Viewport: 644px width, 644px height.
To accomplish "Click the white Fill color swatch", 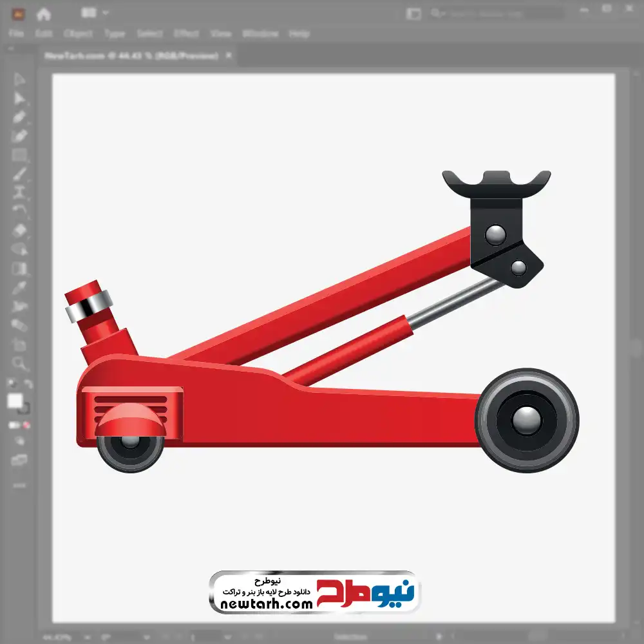I will (x=15, y=401).
